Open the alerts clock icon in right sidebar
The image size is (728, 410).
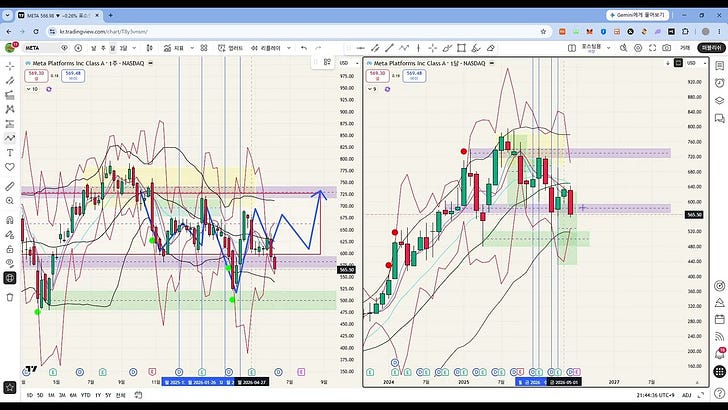pos(720,83)
